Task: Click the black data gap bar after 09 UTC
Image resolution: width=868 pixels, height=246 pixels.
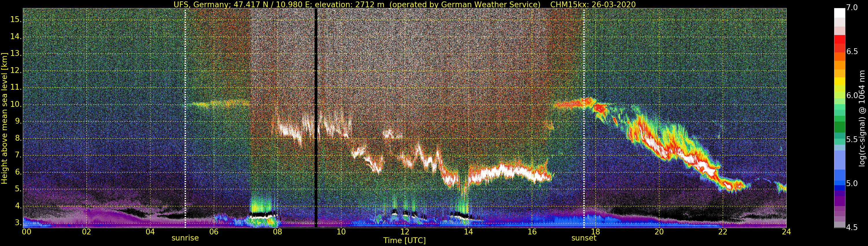Action: [x=316, y=118]
